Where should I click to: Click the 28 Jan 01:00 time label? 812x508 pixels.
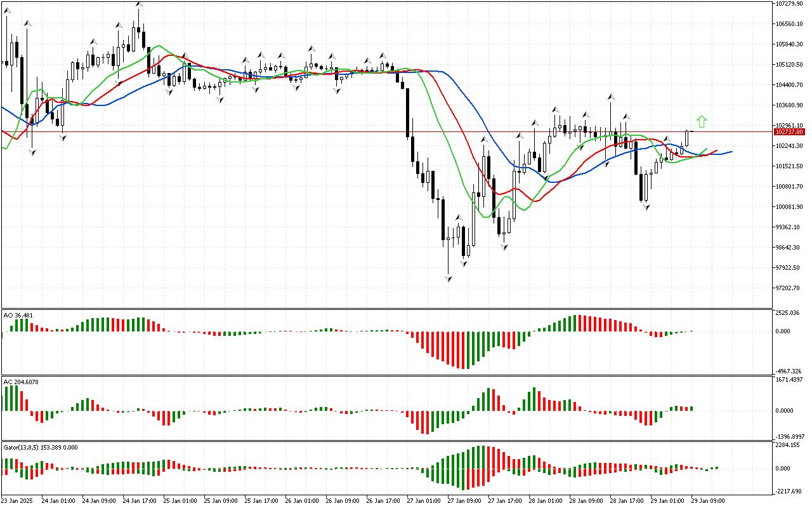click(x=546, y=501)
